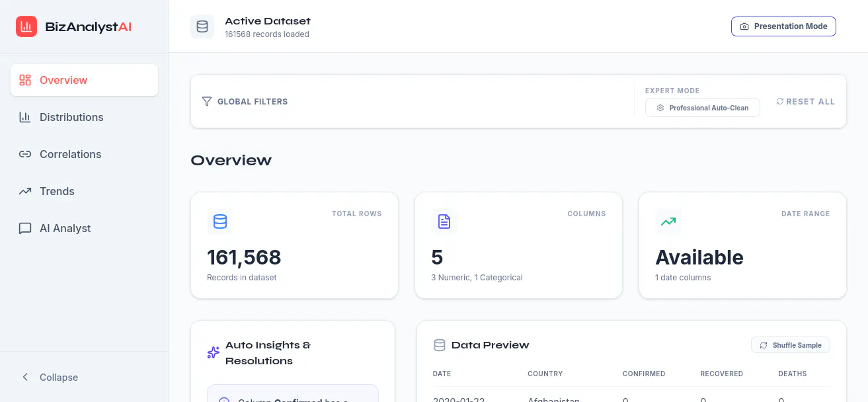Click the DATE column header
868x402 pixels.
pyautogui.click(x=442, y=374)
